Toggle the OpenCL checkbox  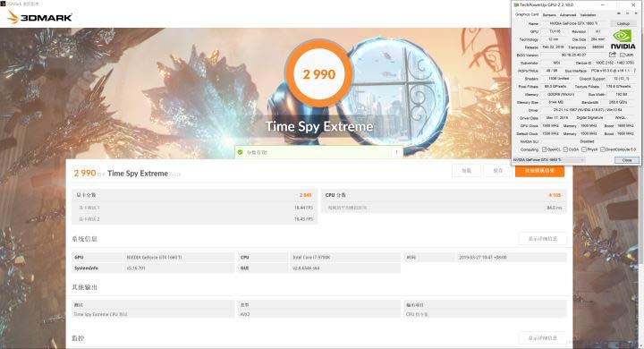point(544,149)
